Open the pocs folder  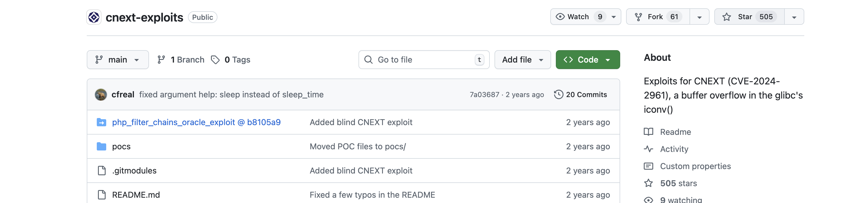[121, 147]
